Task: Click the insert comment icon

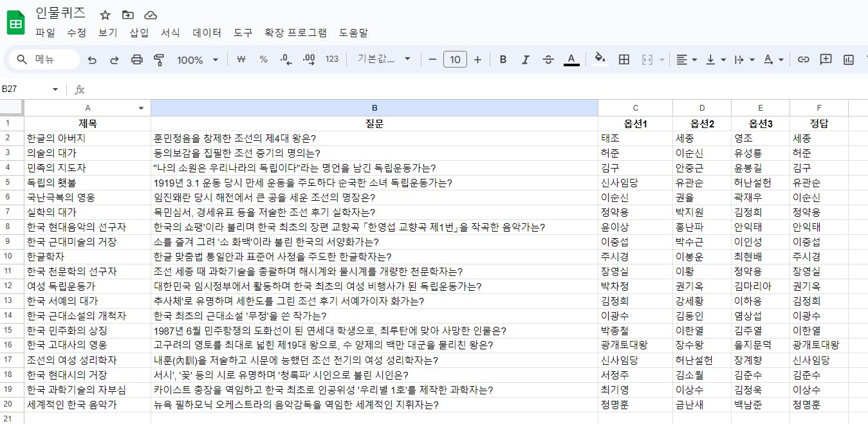Action: [826, 59]
